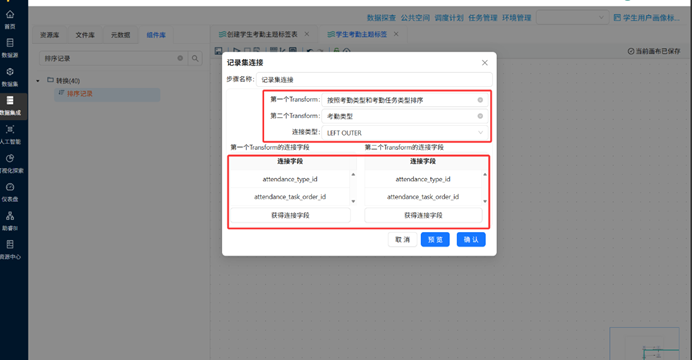Viewport: 692px width, 360px height.
Task: Switch to the 元数据 tab
Action: pyautogui.click(x=120, y=35)
